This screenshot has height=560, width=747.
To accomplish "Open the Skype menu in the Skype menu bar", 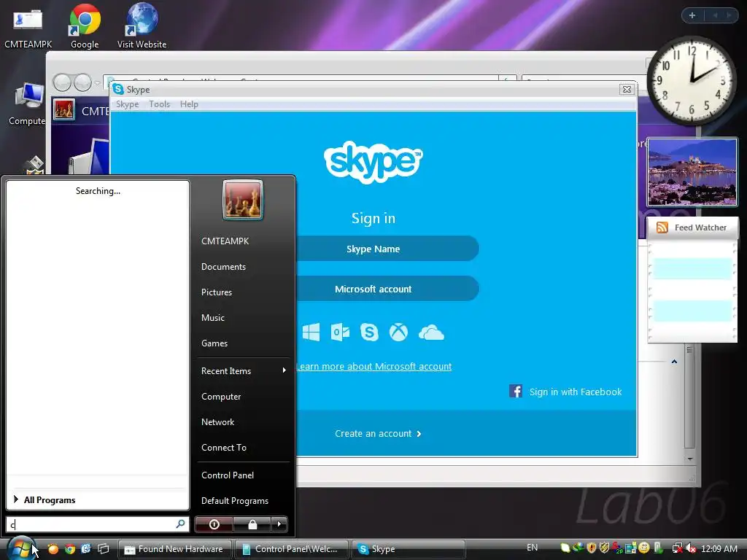I will pyautogui.click(x=127, y=104).
